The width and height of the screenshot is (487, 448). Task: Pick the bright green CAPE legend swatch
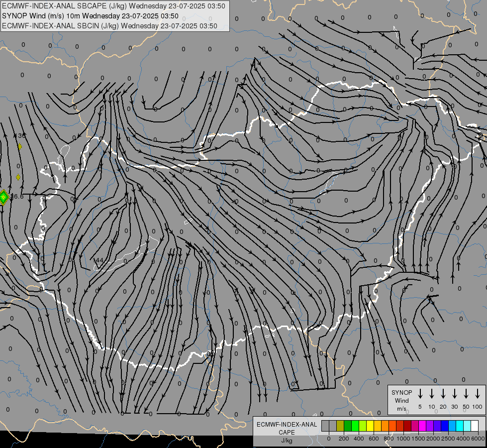coord(355,426)
